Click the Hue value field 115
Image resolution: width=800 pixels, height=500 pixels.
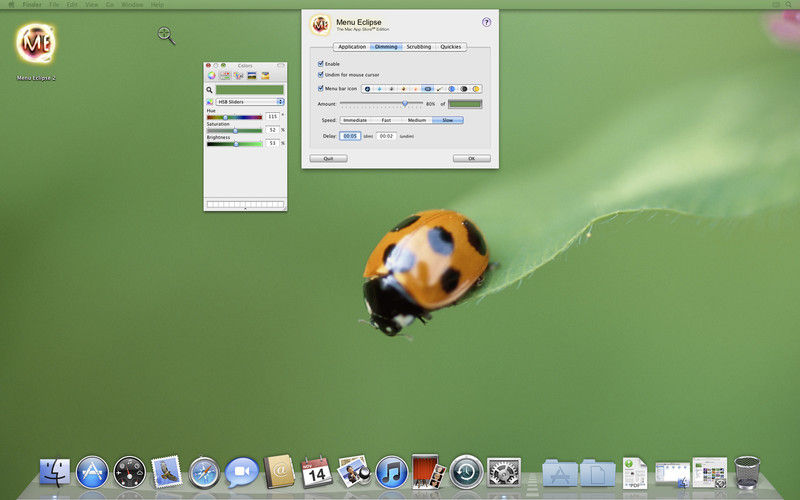(272, 116)
